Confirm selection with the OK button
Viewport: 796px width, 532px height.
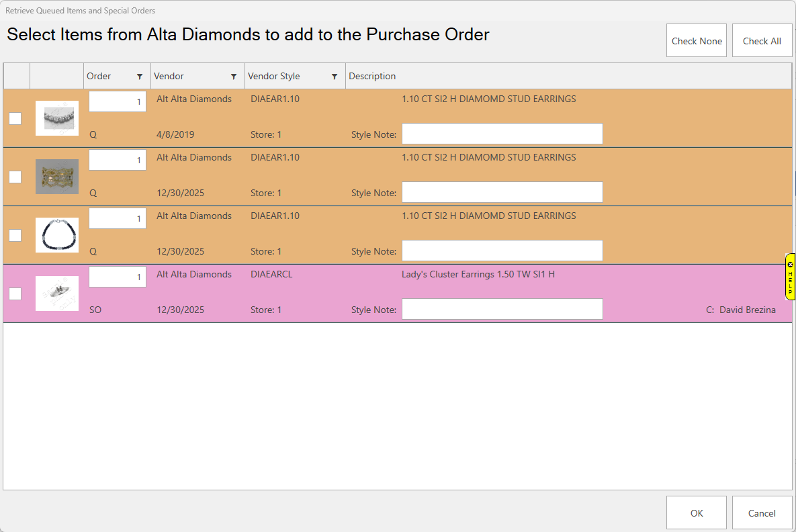(697, 513)
